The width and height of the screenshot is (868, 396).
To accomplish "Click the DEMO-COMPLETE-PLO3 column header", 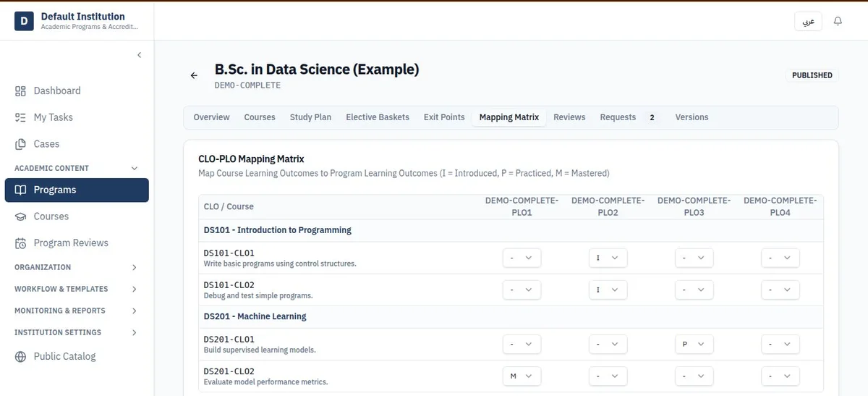I will pos(694,206).
